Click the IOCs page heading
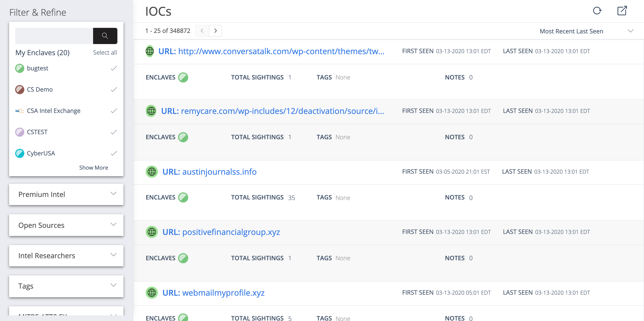 (x=158, y=11)
